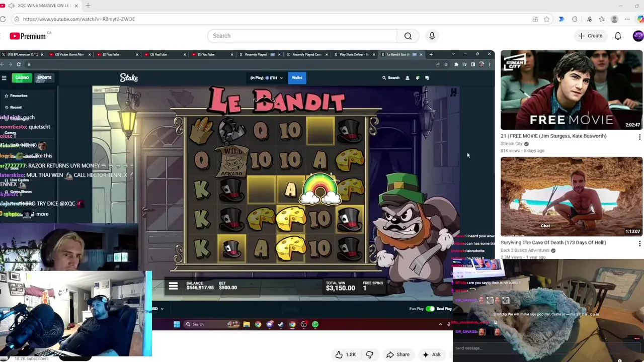Click the Stake logo
The height and width of the screenshot is (362, 644).
click(129, 78)
